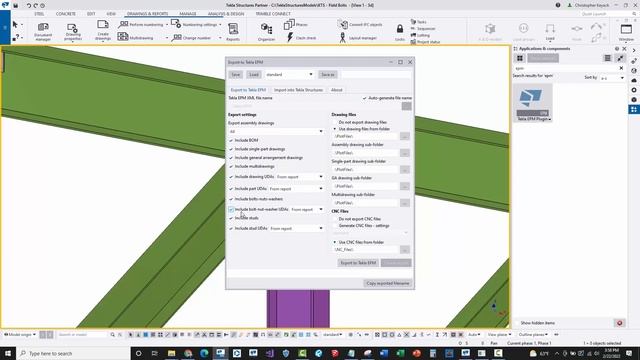The image size is (640, 360).
Task: Open File Explorer from the taskbar
Action: (x=171, y=353)
